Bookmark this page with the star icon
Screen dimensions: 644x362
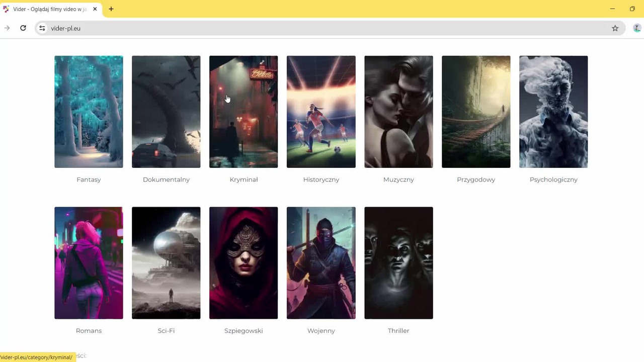point(615,28)
